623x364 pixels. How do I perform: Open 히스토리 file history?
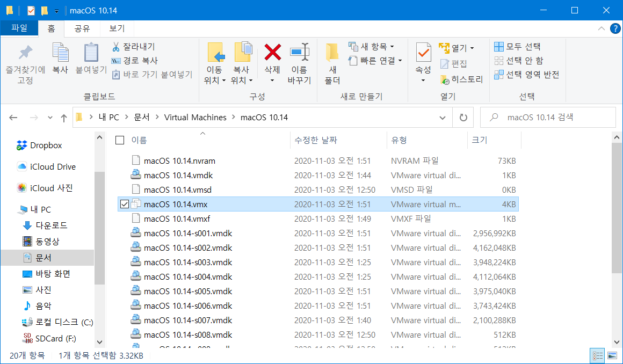click(x=462, y=79)
